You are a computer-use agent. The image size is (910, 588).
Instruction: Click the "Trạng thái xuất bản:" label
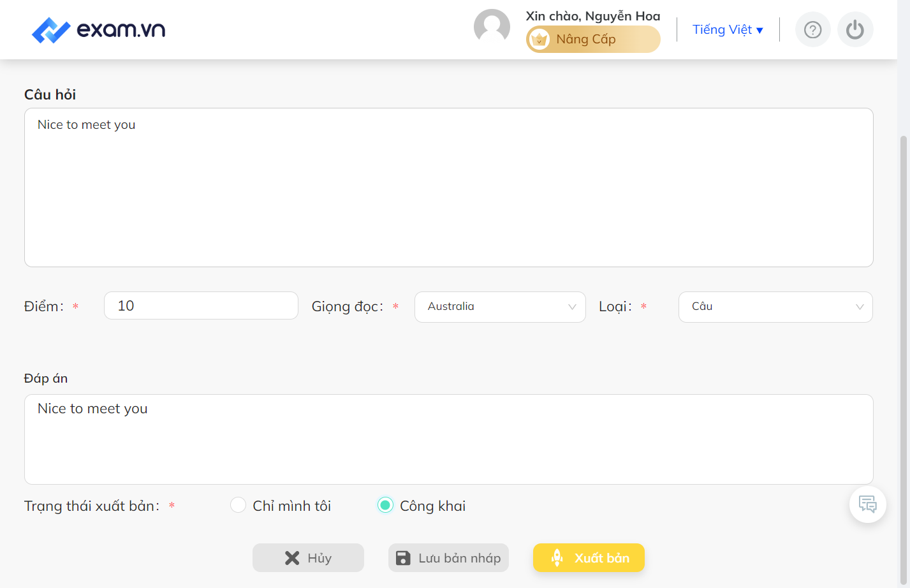pyautogui.click(x=92, y=506)
